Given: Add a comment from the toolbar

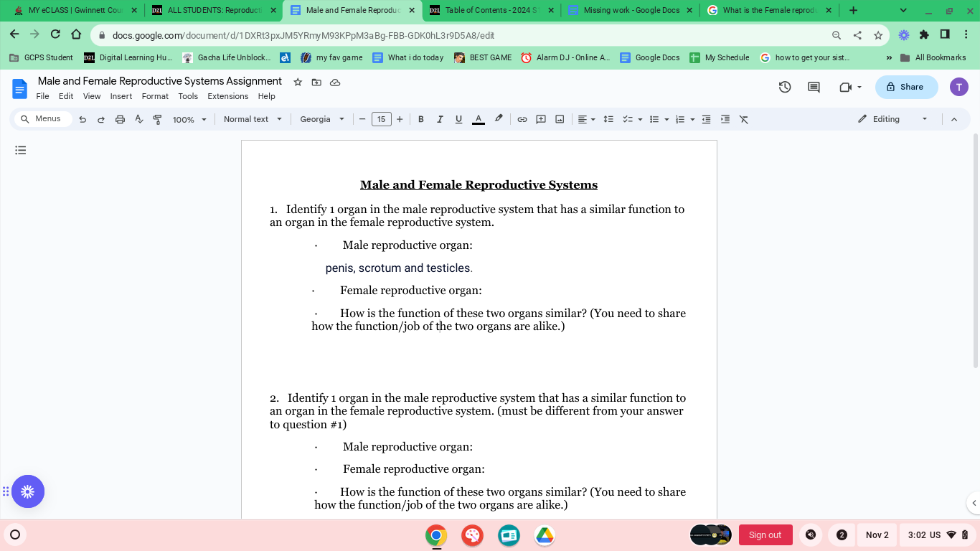Looking at the screenshot, I should coord(541,119).
